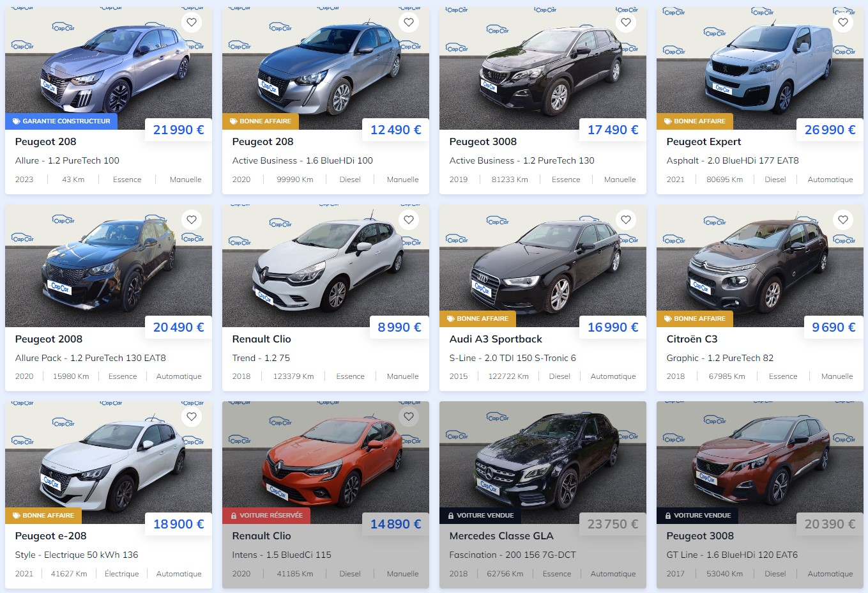Open the Peugeot Expert listing title
This screenshot has height=593, width=868.
coord(704,142)
